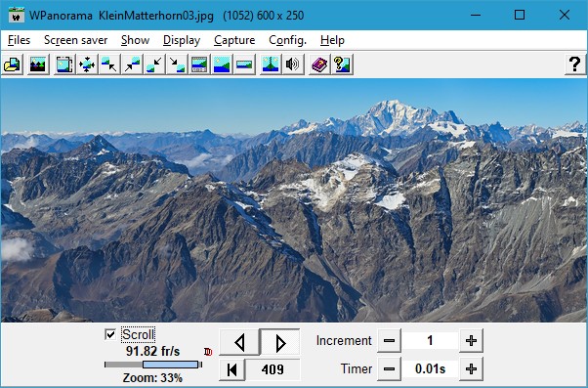This screenshot has width=588, height=388.
Task: Move window to the bottom-right corner icon
Action: point(177,65)
